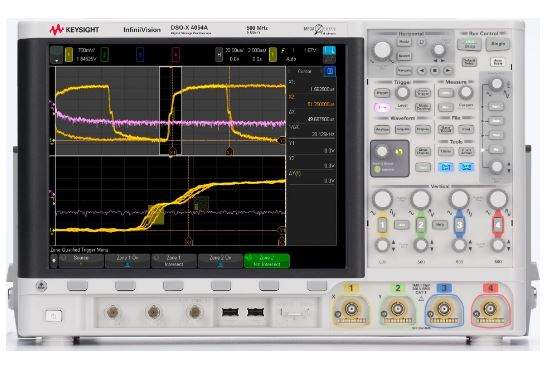Push the Single acquisition key
Image resolution: width=552 pixels, height=367 pixels.
(x=498, y=44)
